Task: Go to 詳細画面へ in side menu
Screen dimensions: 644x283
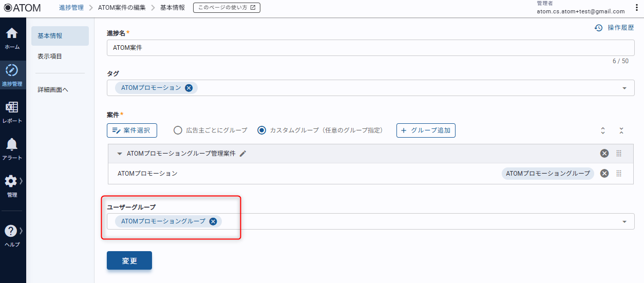Action: (53, 90)
